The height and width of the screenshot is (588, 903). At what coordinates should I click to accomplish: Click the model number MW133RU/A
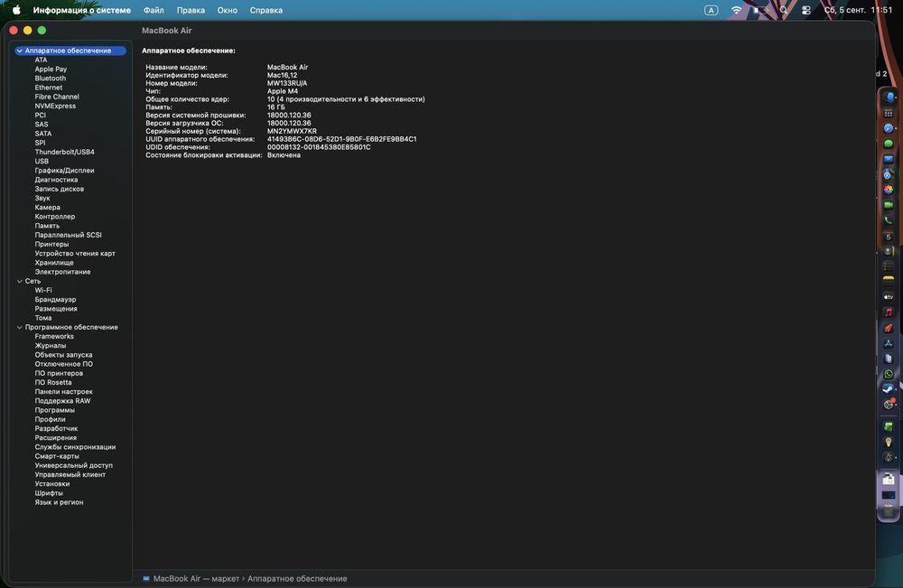pyautogui.click(x=287, y=83)
